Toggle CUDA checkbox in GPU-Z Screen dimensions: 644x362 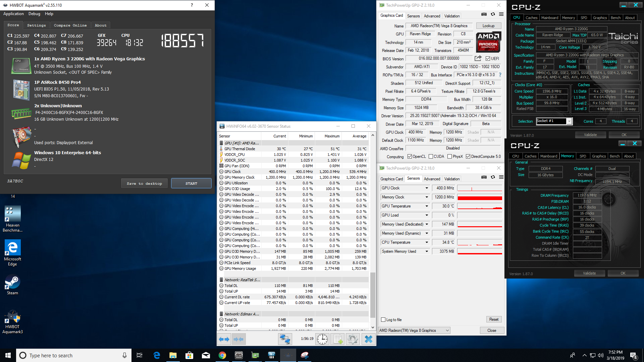(431, 157)
